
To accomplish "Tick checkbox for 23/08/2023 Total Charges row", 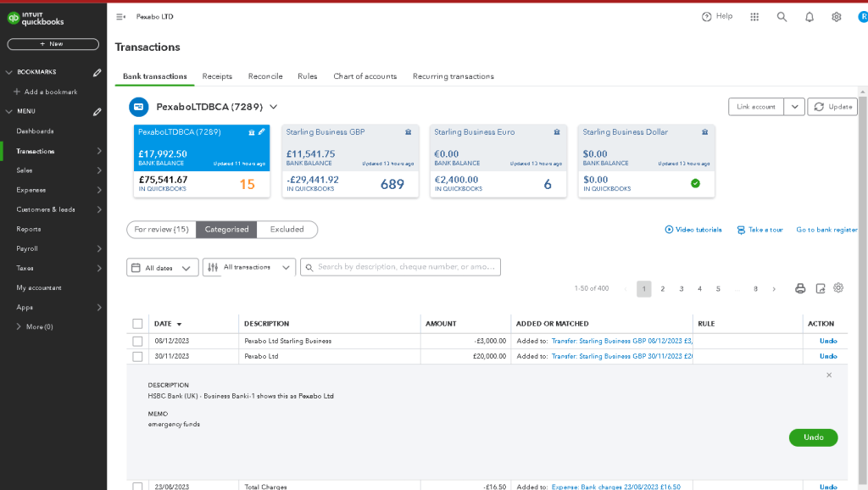I will [x=137, y=487].
